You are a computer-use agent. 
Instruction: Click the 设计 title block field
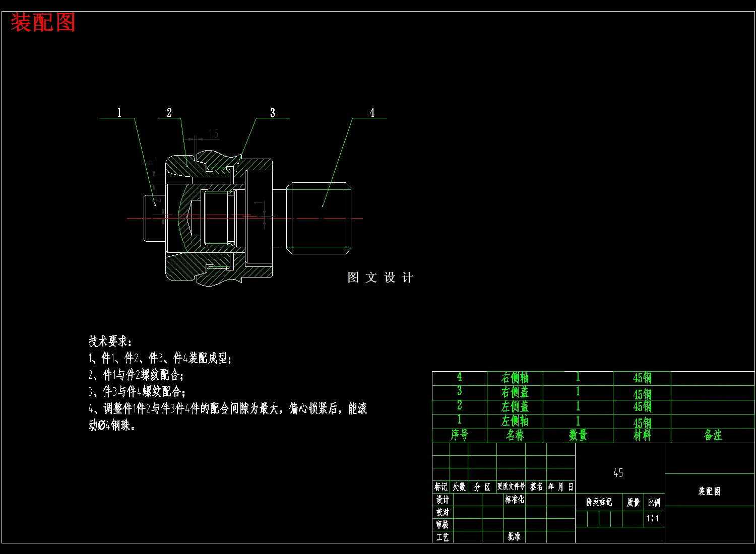tap(443, 500)
